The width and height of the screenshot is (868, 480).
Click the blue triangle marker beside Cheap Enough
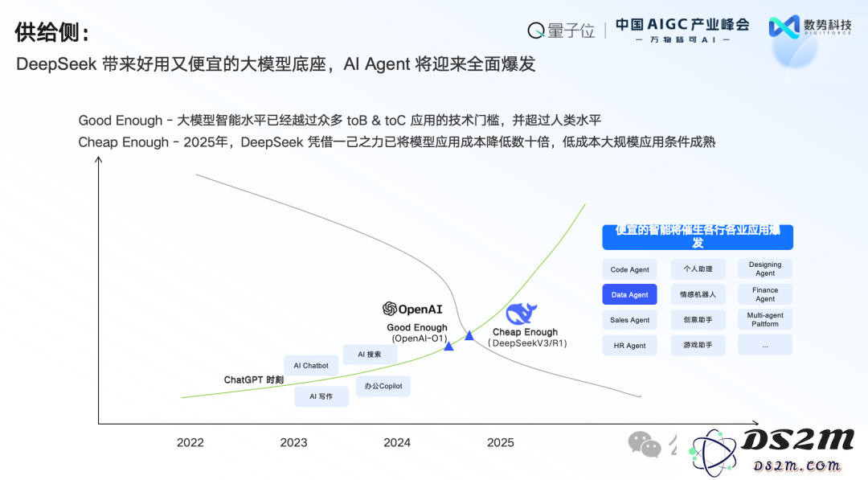tap(469, 335)
